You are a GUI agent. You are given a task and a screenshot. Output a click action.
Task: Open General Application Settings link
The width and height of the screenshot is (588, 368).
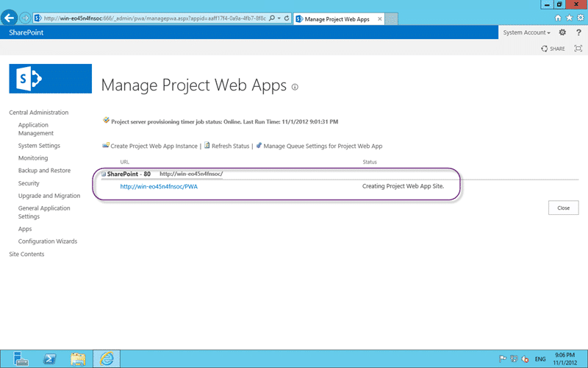[44, 212]
